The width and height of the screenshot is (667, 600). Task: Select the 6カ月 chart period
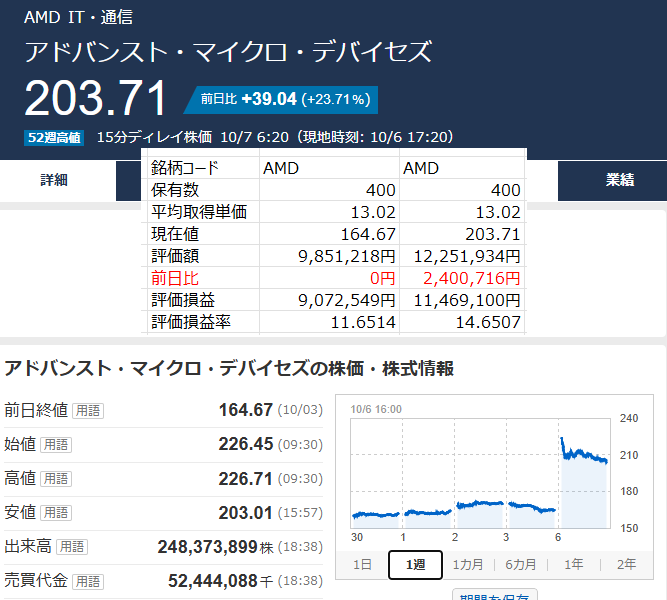coord(521,564)
